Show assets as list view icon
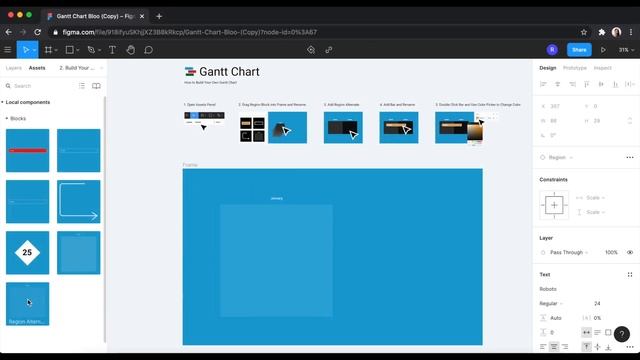 (x=82, y=86)
